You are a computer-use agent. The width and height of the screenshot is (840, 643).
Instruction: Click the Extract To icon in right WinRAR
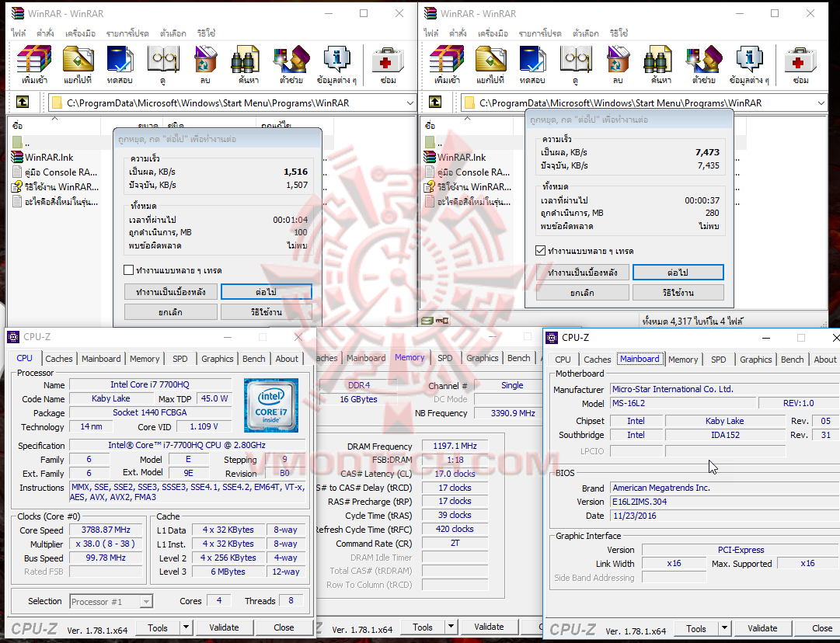click(490, 64)
